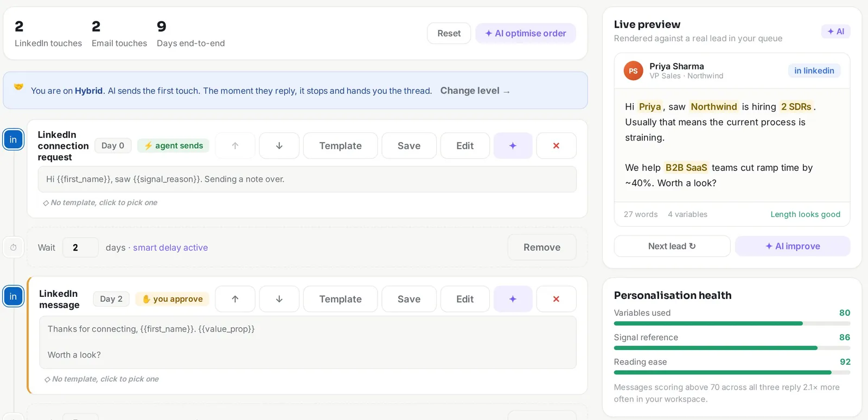Click the connection request message text box
The height and width of the screenshot is (420, 868).
[307, 179]
